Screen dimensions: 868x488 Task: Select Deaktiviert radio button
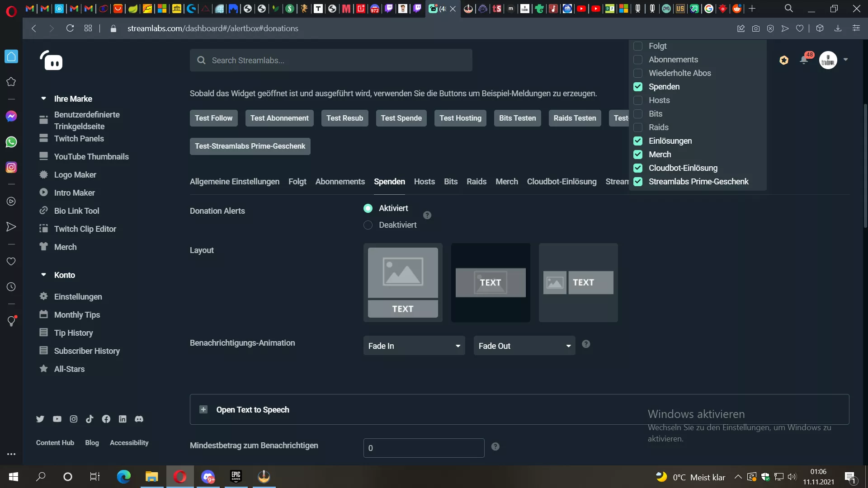click(x=368, y=225)
